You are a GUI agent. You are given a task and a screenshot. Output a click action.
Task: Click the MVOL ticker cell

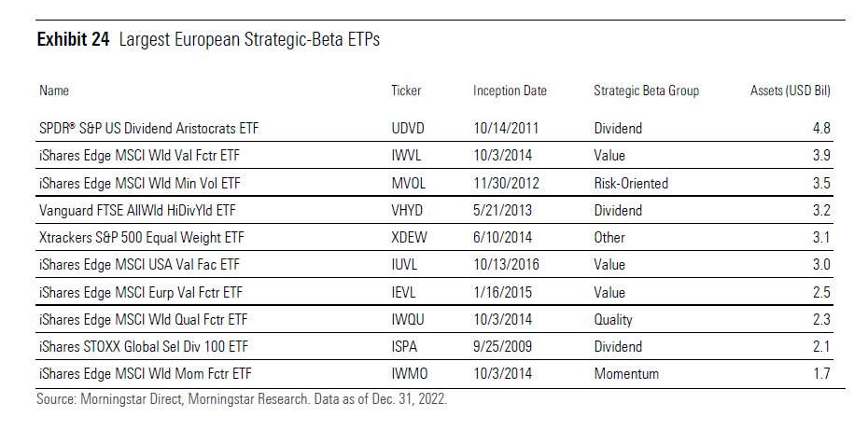coord(410,183)
